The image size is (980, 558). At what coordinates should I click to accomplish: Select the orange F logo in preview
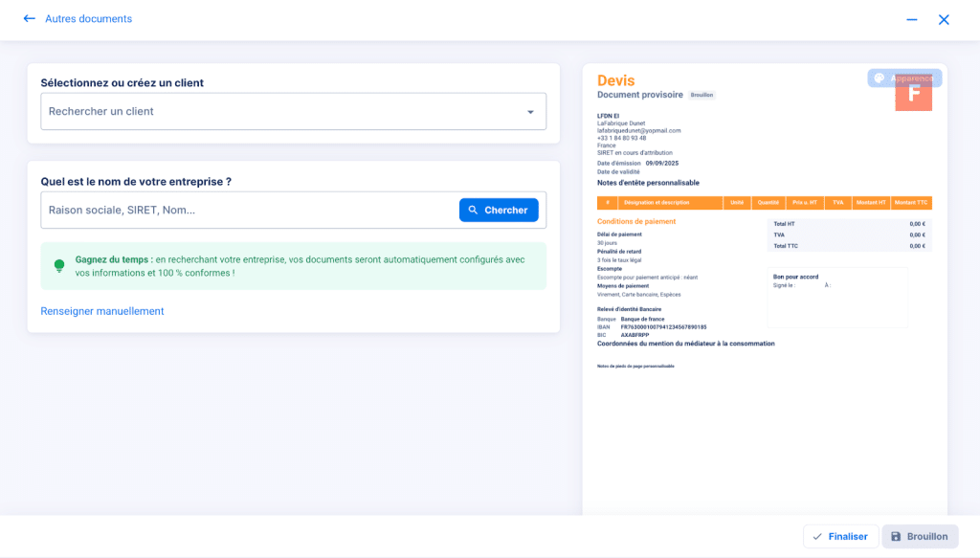pos(914,97)
